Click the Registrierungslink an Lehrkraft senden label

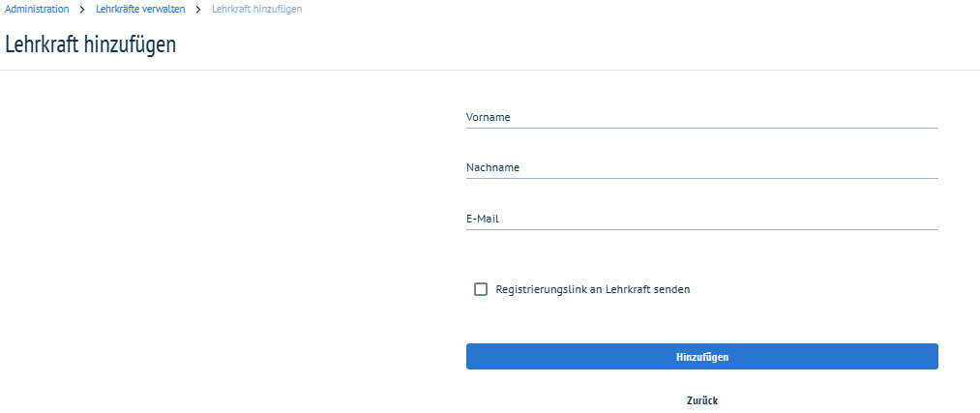(592, 290)
